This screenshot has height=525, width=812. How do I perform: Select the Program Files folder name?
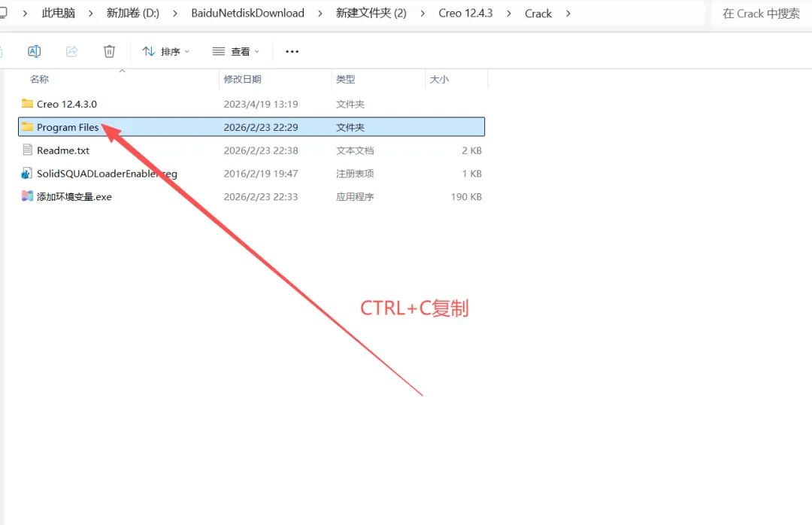point(68,128)
